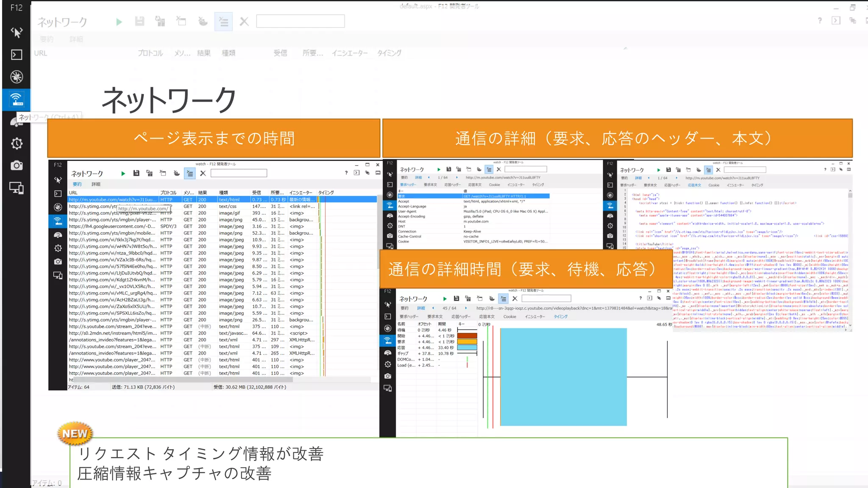Open the Debugger bug icon in far-left sidebar
The image size is (868, 488).
coord(17,77)
